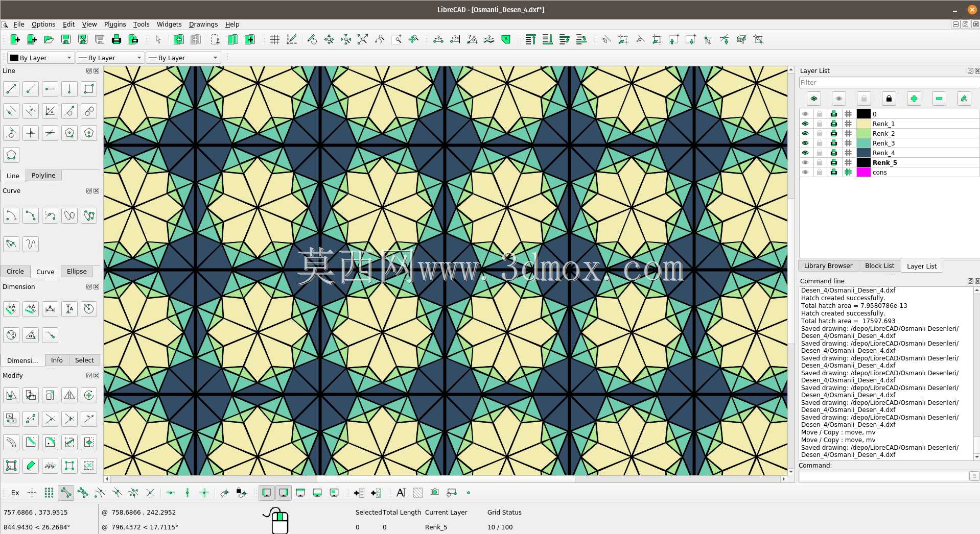
Task: Click the Print icon in toolbar
Action: coord(116,39)
